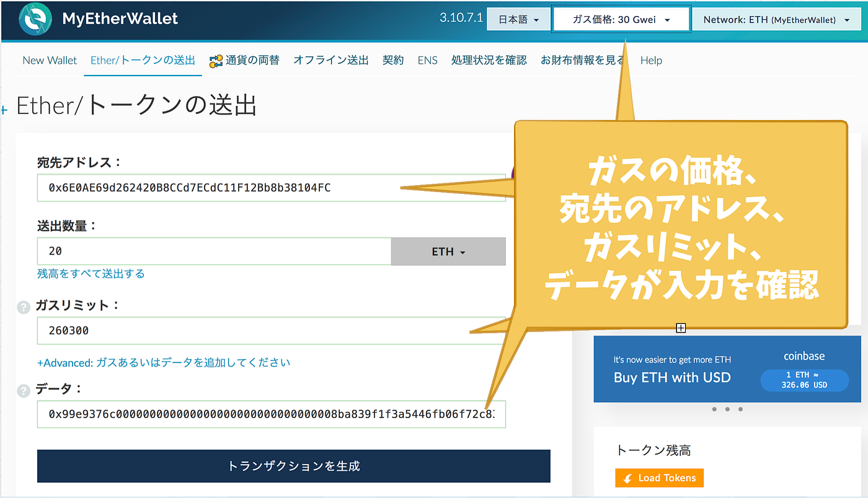Open the お財布情報を見る tab
The image size is (868, 498).
583,60
